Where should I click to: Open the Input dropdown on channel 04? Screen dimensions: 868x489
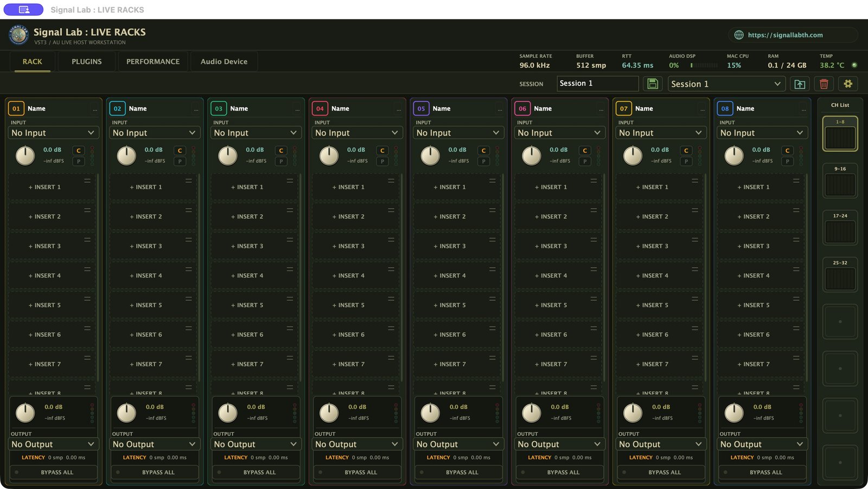(x=356, y=133)
